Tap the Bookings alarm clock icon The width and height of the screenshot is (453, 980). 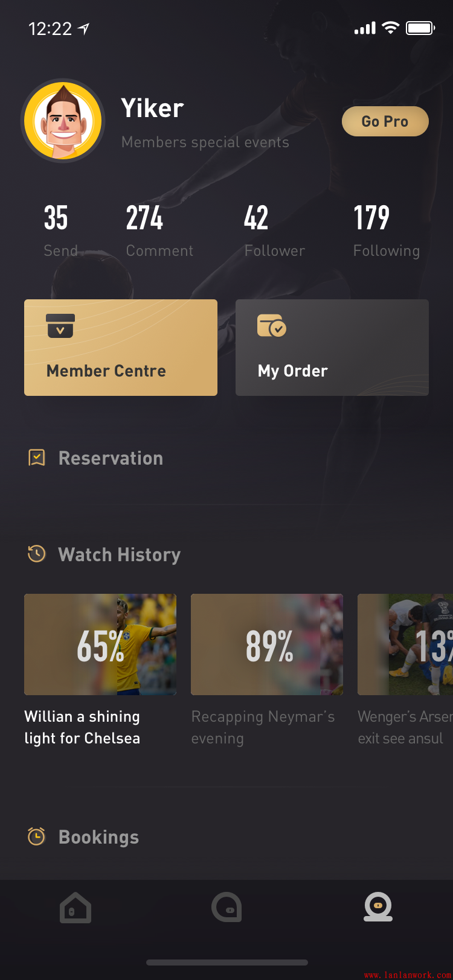point(37,836)
